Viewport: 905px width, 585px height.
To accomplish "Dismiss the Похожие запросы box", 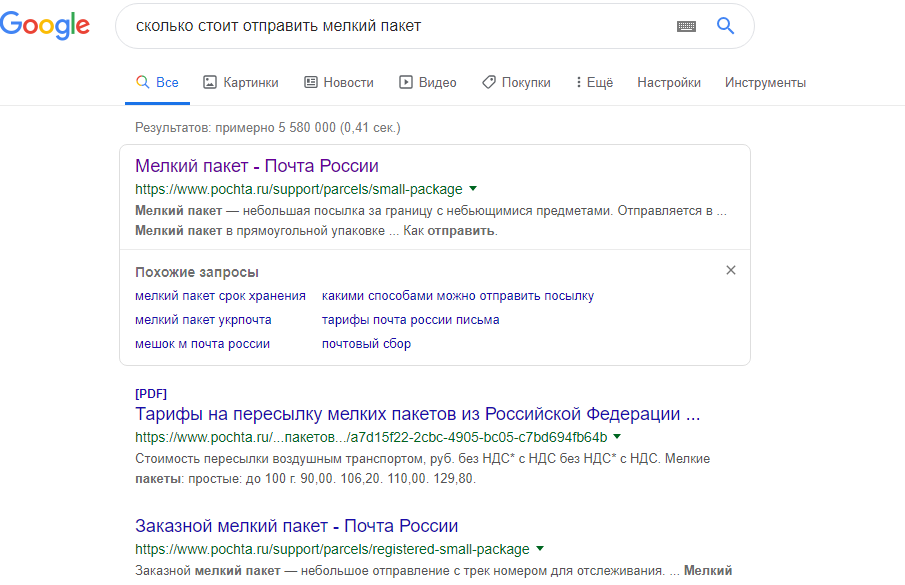I will (731, 270).
